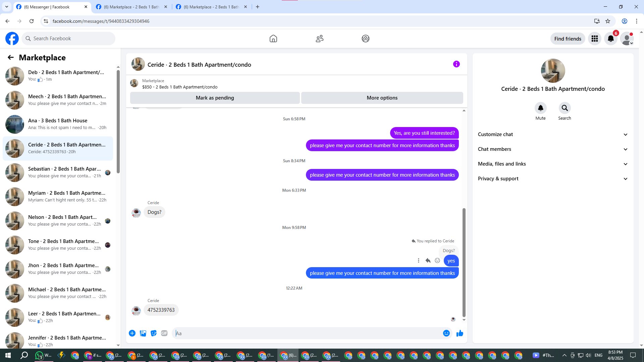644x362 pixels.
Task: Click the purple conversation info icon
Action: (456, 64)
